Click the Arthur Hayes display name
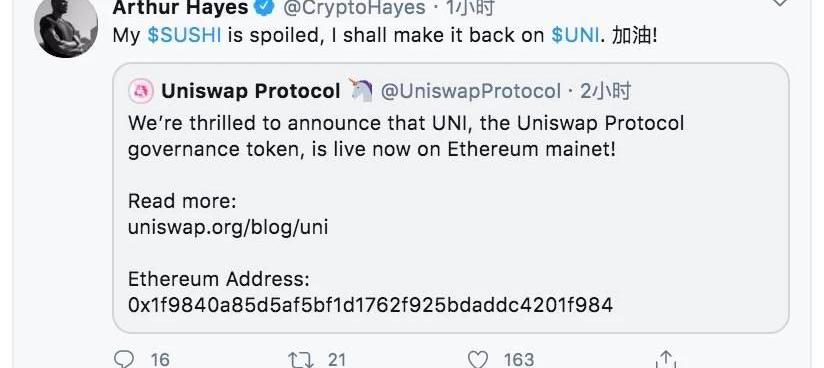Screen dimensions: 824x368 (x=180, y=7)
